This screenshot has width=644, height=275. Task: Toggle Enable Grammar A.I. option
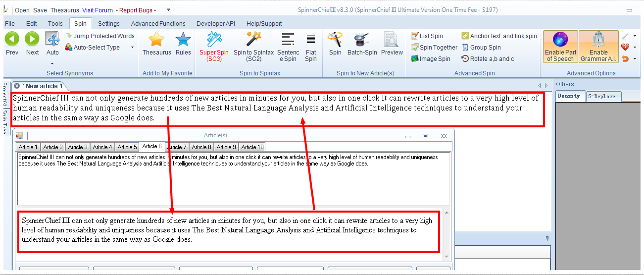click(x=598, y=47)
